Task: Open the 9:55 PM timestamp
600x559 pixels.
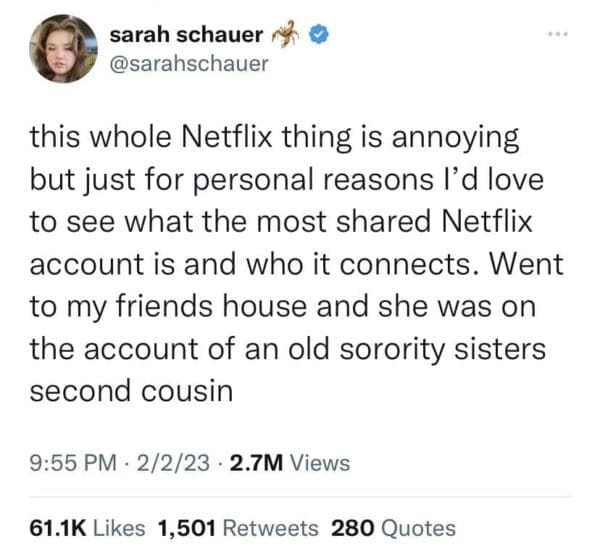Action: point(73,462)
